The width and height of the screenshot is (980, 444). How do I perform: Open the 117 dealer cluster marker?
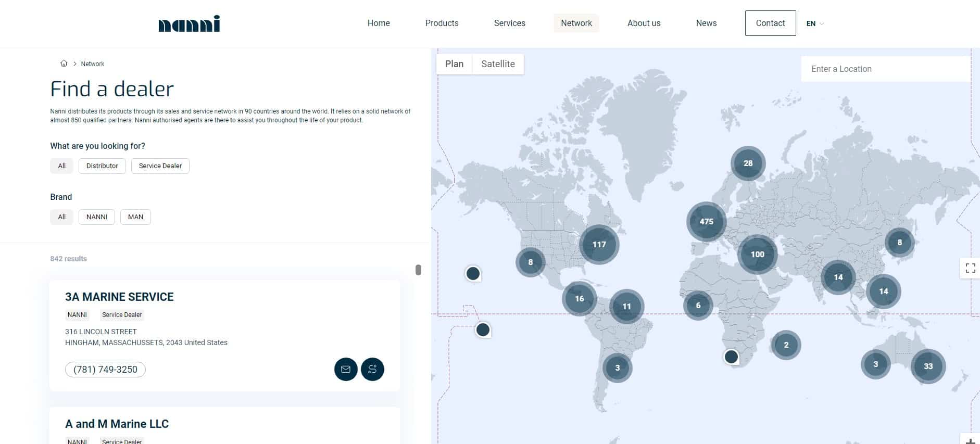(599, 244)
